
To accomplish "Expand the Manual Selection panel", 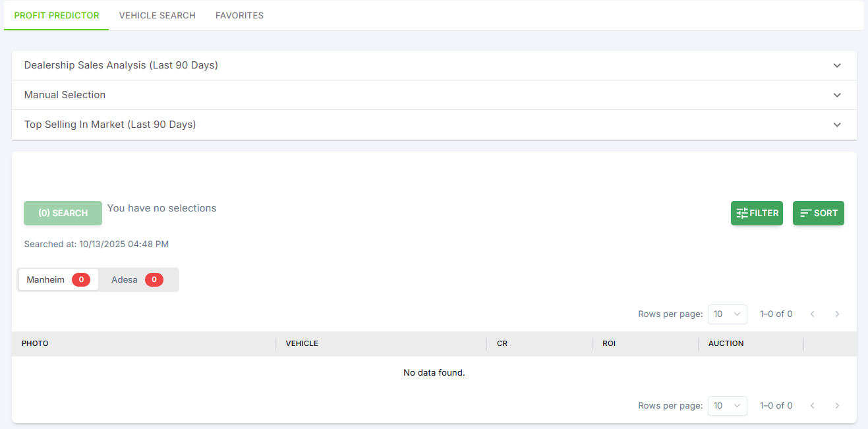I will tap(434, 95).
